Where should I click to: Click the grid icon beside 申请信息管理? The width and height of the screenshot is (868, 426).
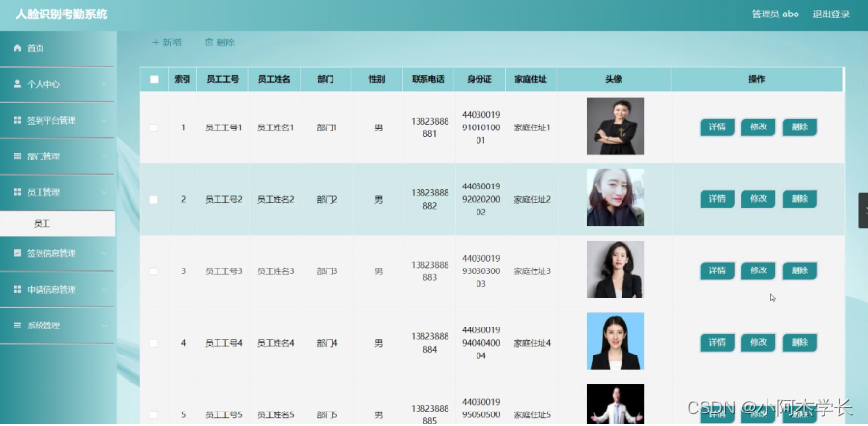click(17, 290)
